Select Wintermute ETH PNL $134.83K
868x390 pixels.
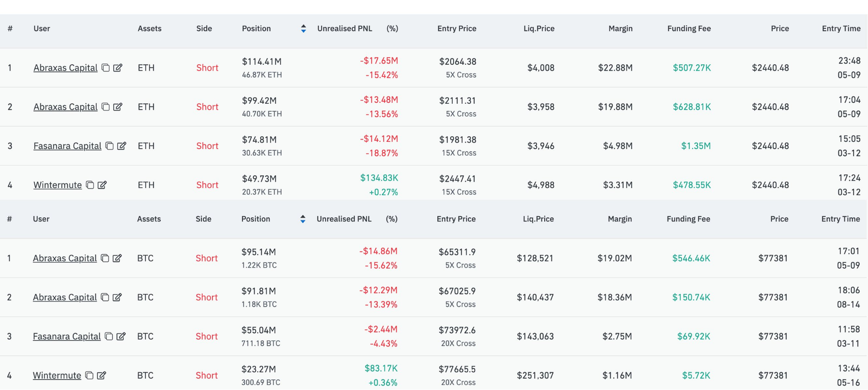(379, 178)
